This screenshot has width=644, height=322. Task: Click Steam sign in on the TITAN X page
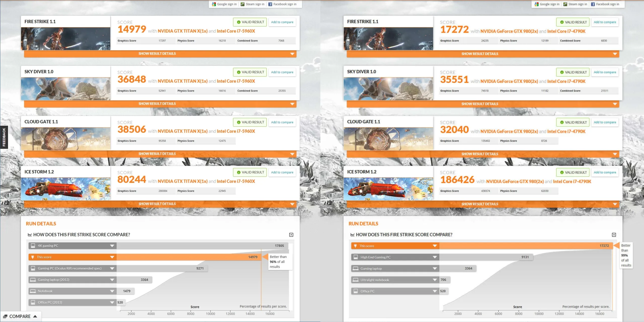255,4
